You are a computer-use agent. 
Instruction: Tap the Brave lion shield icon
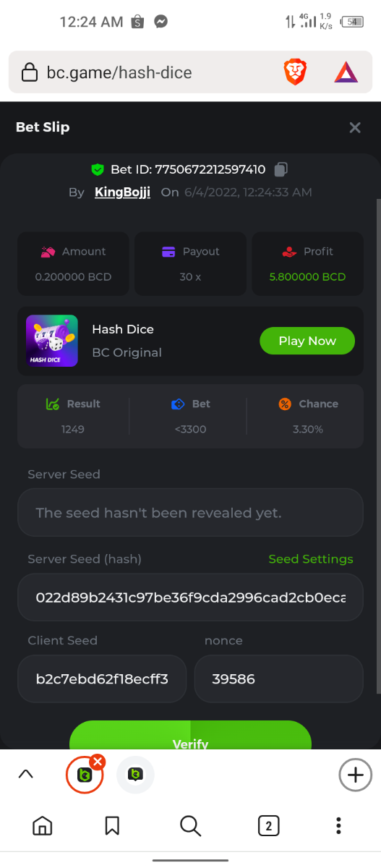(x=295, y=72)
